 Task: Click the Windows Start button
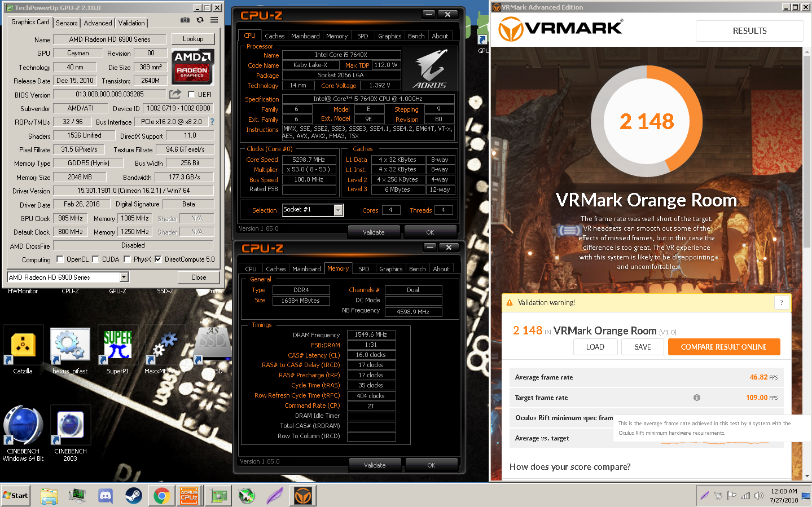tap(16, 496)
